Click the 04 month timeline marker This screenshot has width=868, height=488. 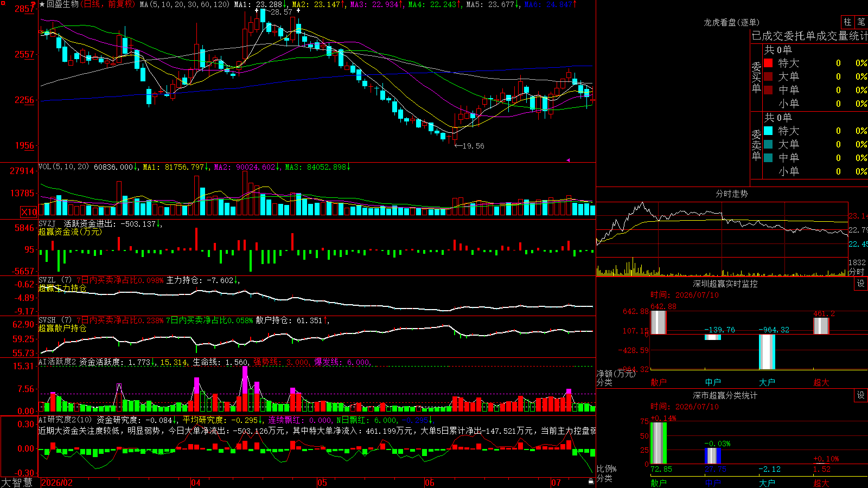pos(196,483)
